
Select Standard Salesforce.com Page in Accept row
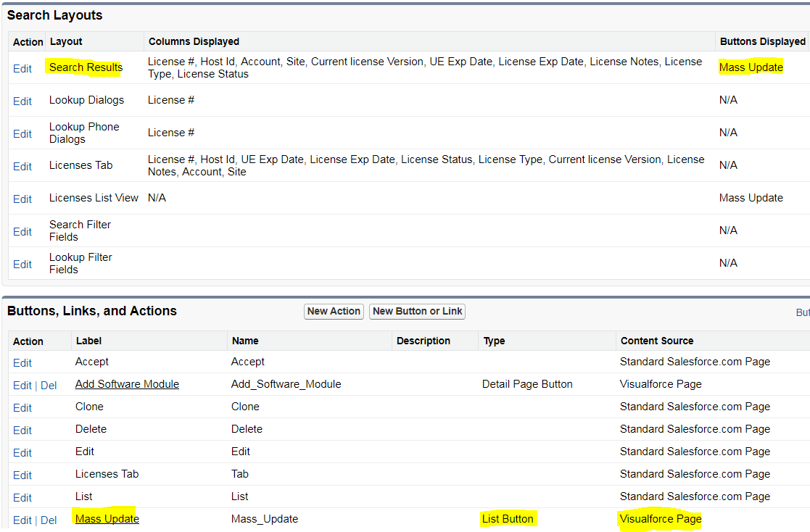click(695, 362)
